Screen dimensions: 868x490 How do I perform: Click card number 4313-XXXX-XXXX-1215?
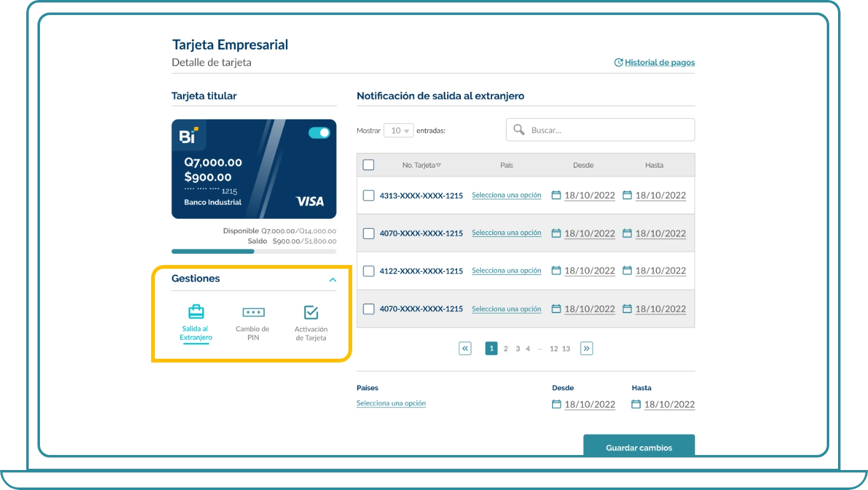[x=422, y=196]
